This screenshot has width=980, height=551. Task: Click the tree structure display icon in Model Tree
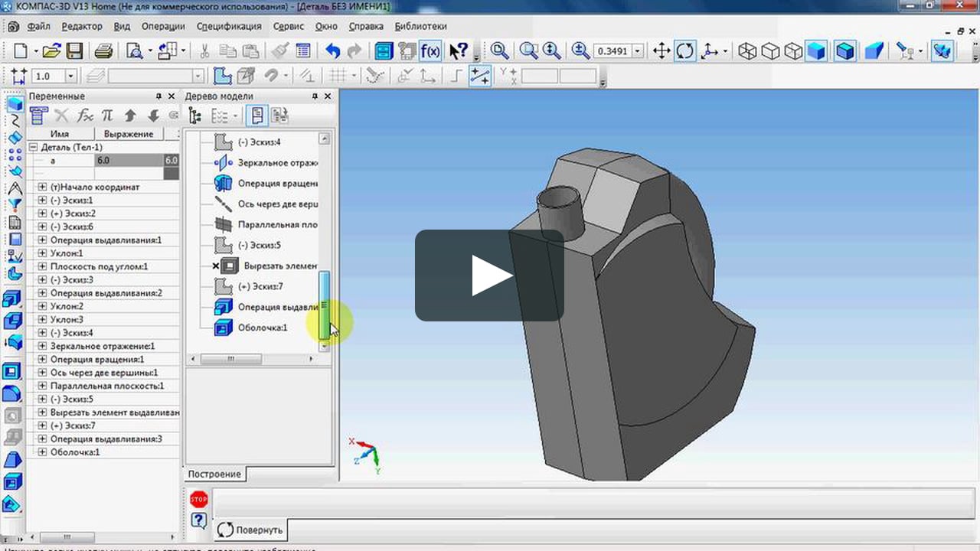194,116
